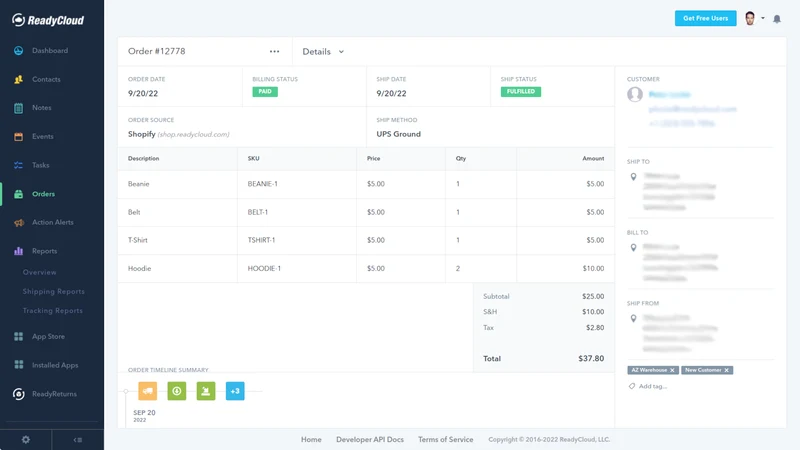The image size is (800, 450).
Task: Open Terms of Service link
Action: (445, 439)
